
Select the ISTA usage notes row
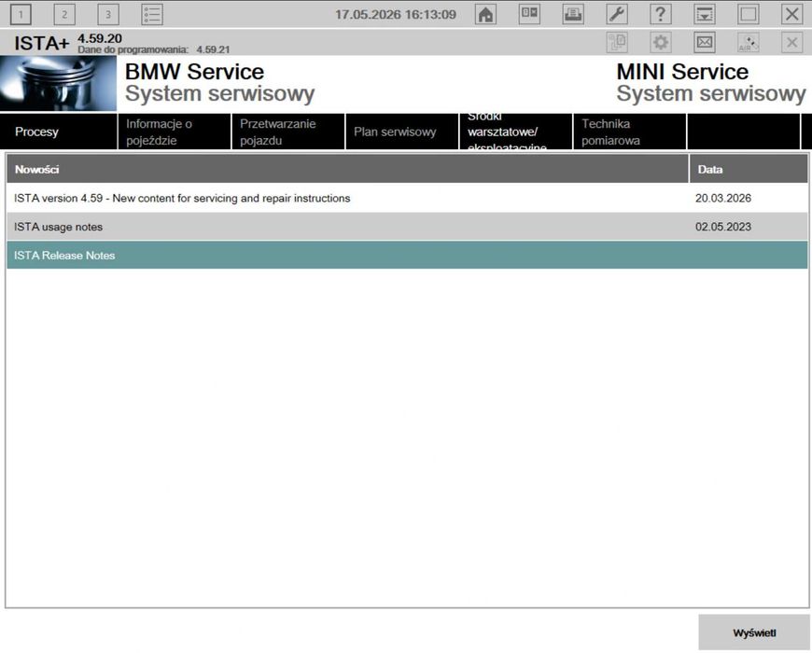point(407,227)
